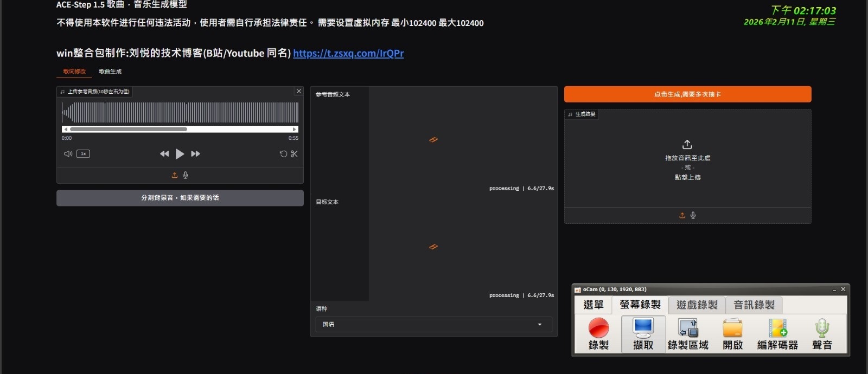Click microphone icon under reference audio player

click(186, 175)
